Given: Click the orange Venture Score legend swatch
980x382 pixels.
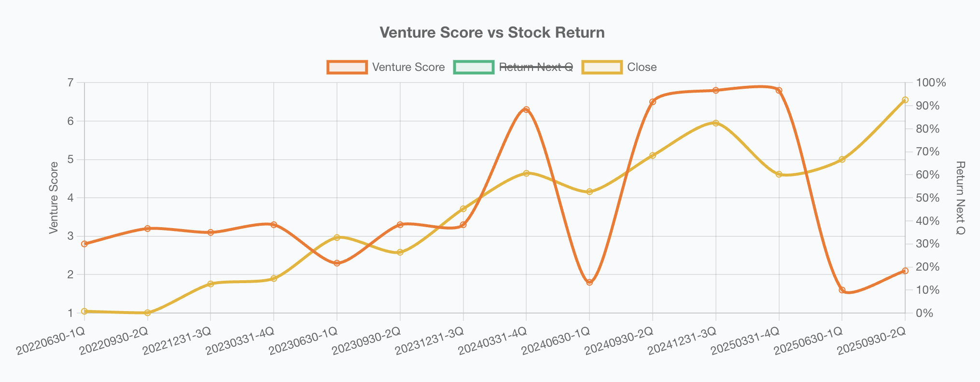Looking at the screenshot, I should click(347, 67).
